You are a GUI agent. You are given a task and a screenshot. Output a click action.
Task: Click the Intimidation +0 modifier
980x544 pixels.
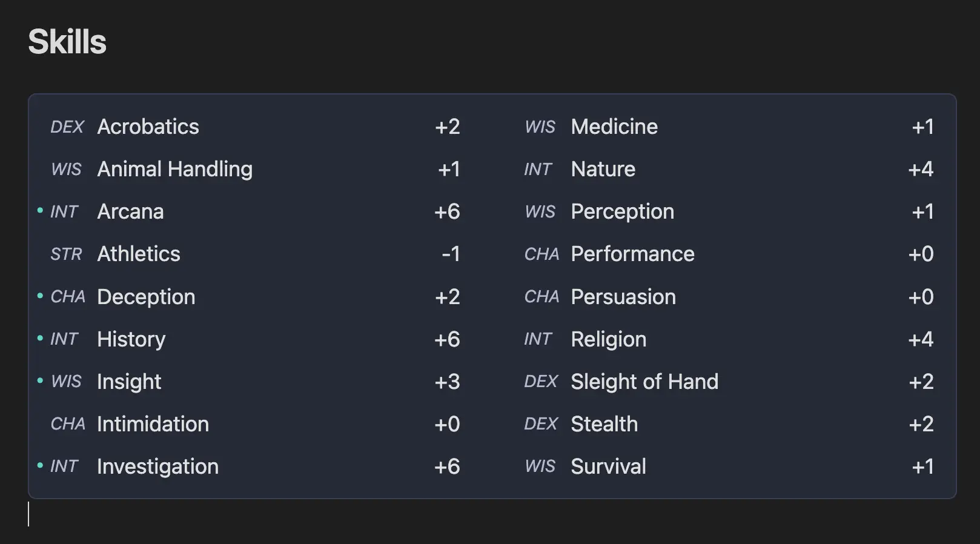pos(447,424)
